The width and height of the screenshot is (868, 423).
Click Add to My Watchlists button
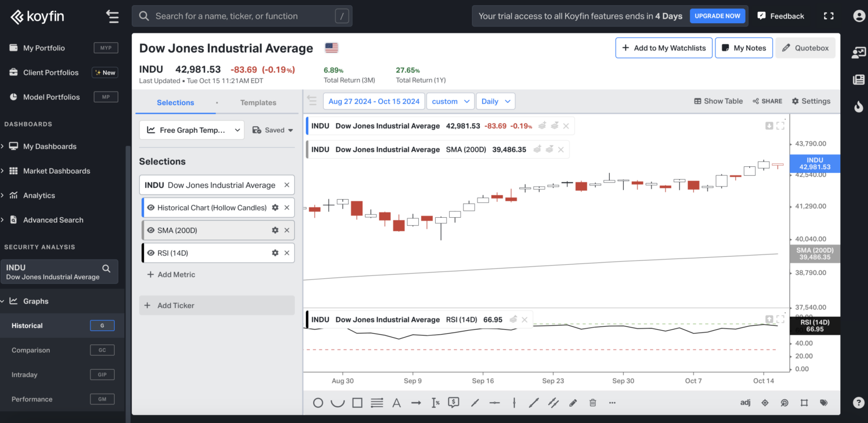coord(664,48)
